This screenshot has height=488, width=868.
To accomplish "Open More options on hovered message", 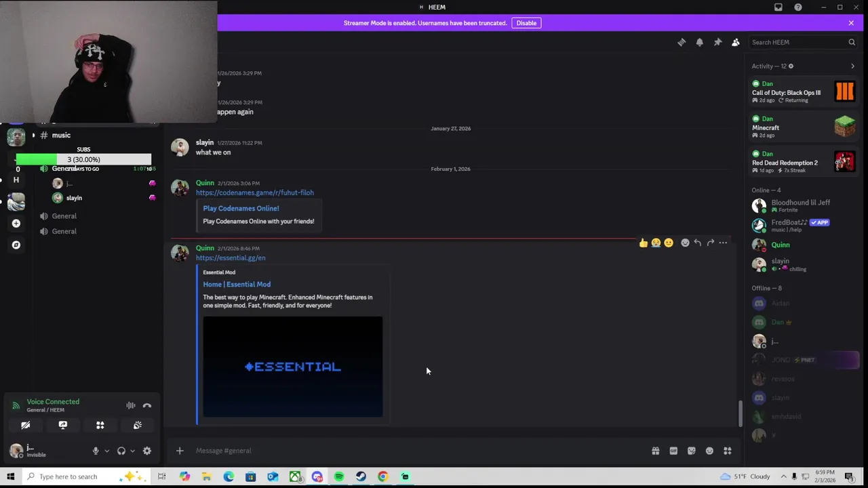I will tap(723, 243).
